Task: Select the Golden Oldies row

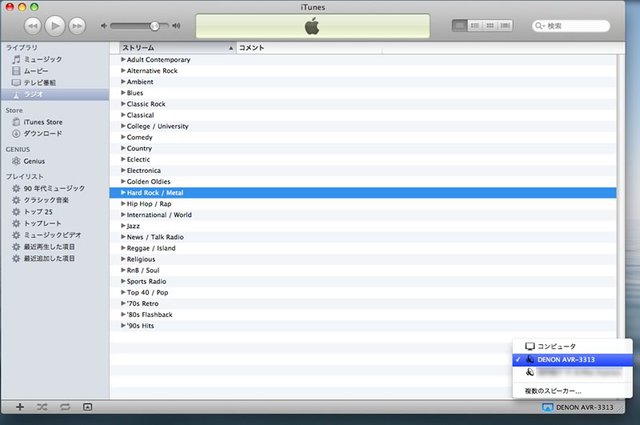Action: pos(363,181)
